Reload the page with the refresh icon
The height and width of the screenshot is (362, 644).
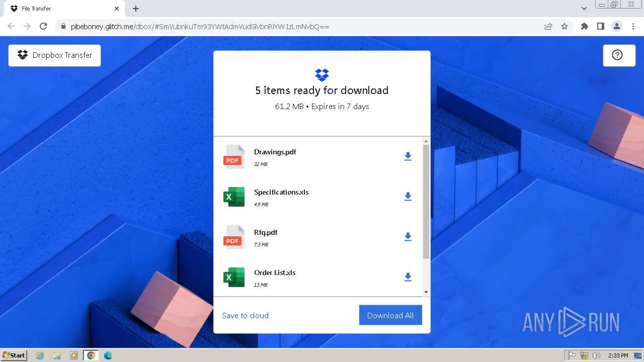tap(43, 26)
